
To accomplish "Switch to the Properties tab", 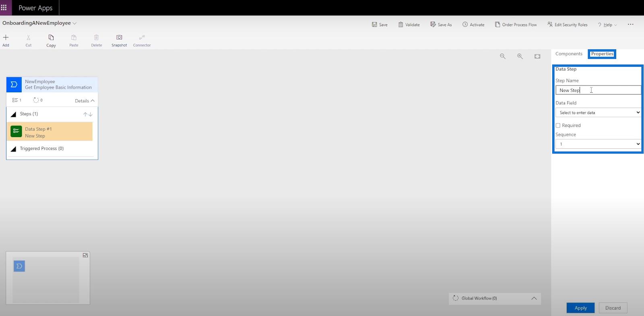I will pyautogui.click(x=602, y=54).
